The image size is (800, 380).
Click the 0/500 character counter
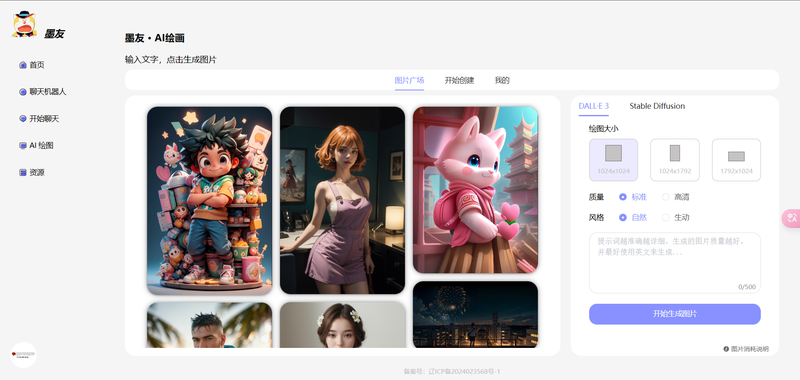click(747, 287)
